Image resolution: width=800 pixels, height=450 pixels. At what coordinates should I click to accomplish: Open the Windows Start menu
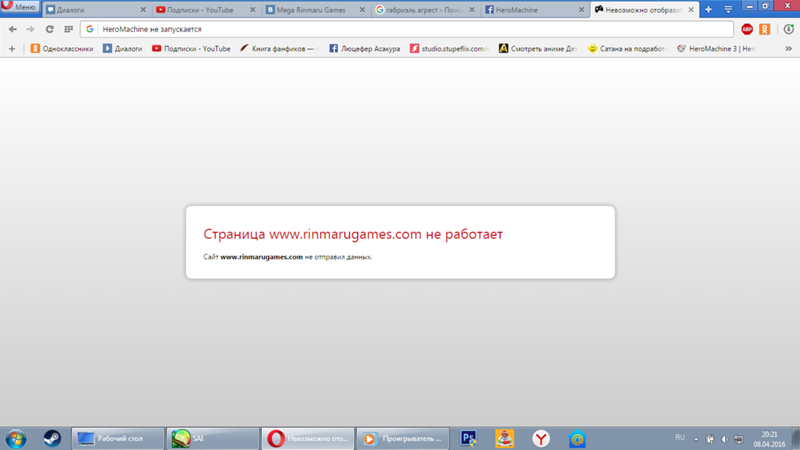coord(16,439)
